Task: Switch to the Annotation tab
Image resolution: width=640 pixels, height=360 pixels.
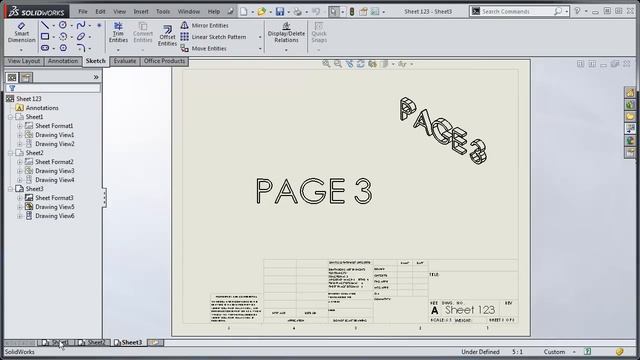Action: click(x=62, y=61)
